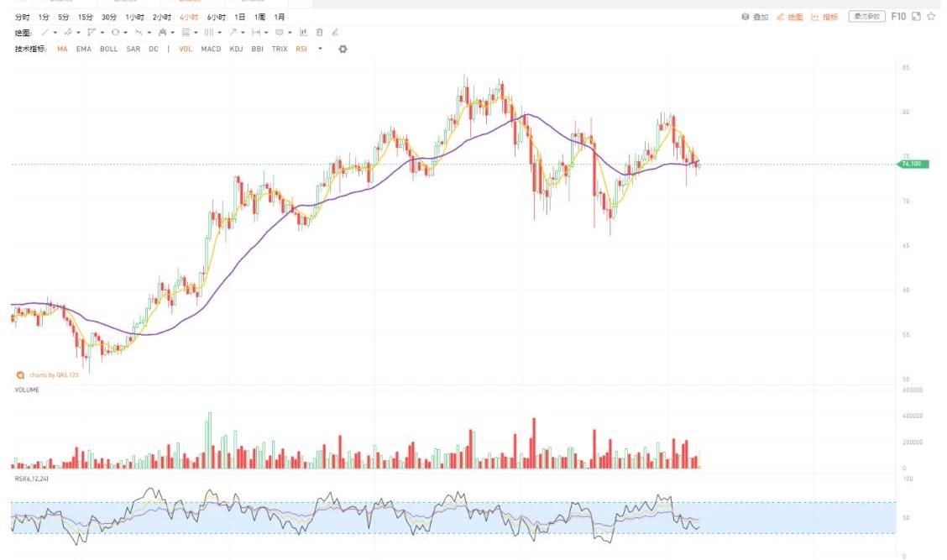
Task: Select the text annotation bubble tool
Action: tap(279, 33)
